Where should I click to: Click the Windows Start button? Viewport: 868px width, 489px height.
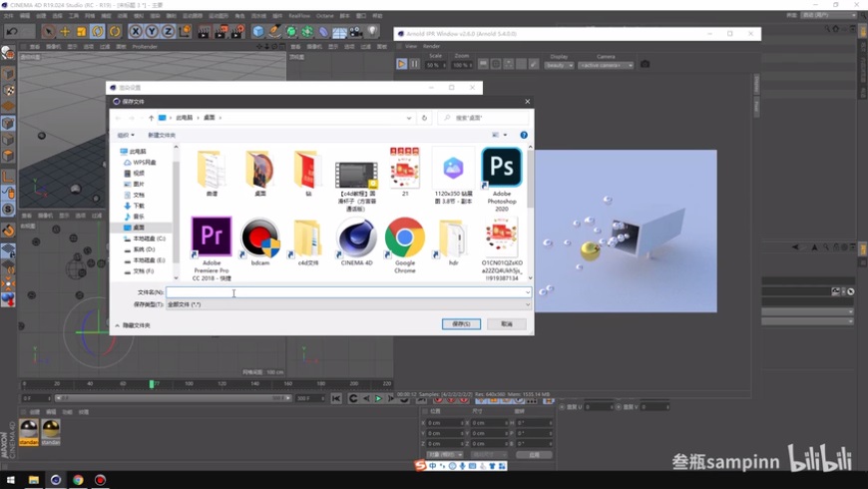point(11,480)
